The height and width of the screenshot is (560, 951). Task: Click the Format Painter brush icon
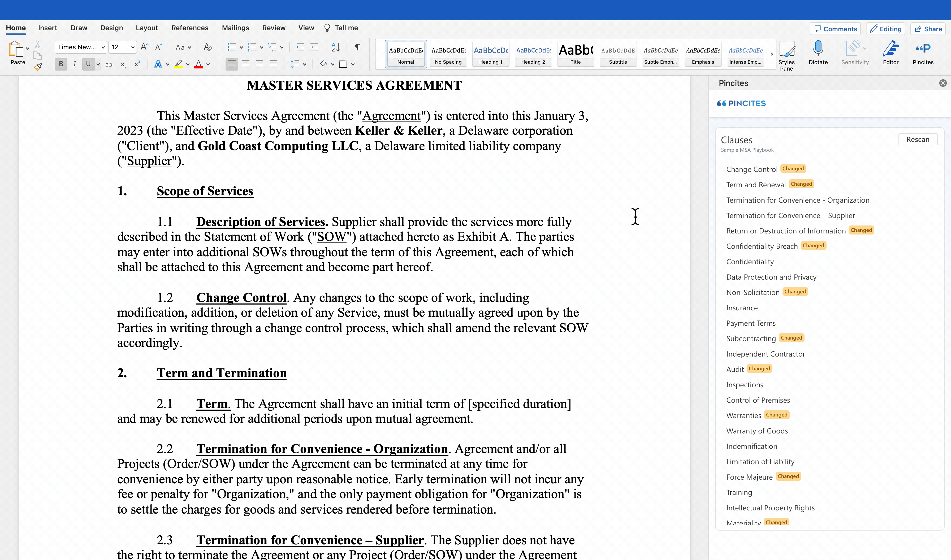pyautogui.click(x=38, y=67)
